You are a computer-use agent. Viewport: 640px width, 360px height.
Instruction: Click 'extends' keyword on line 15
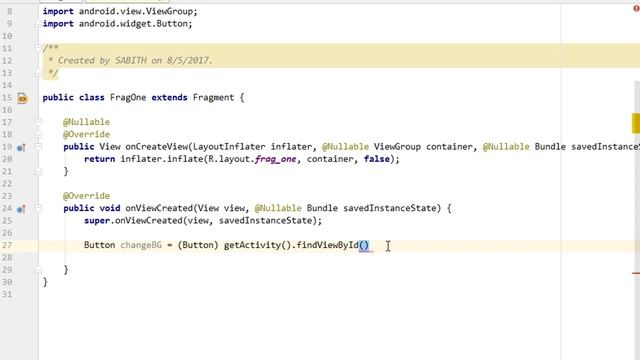pos(169,98)
